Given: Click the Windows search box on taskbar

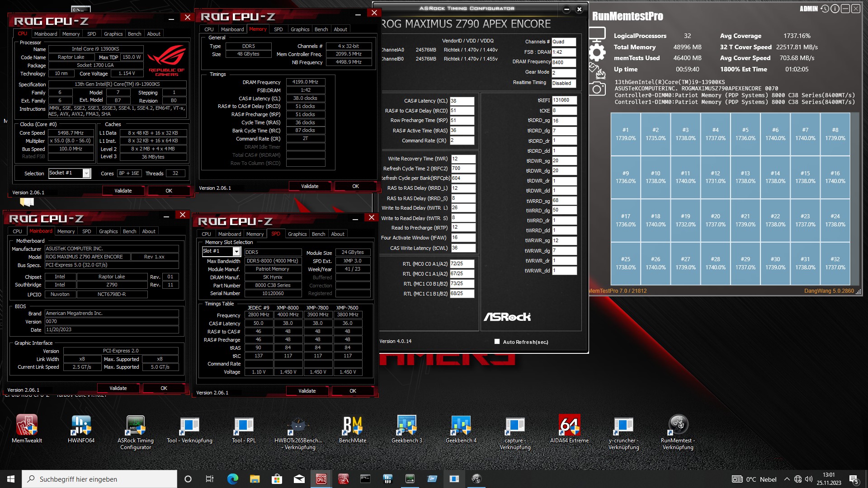Looking at the screenshot, I should (x=99, y=479).
